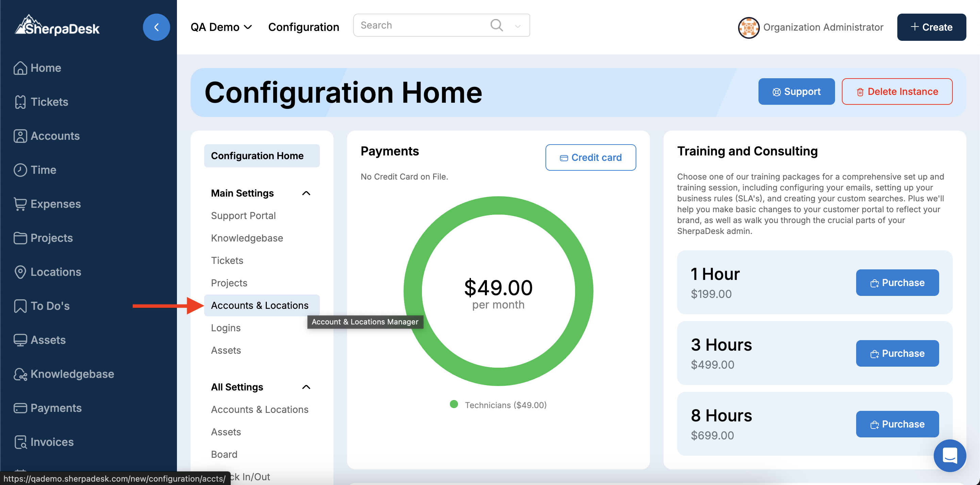Collapse the Main Settings section
This screenshot has width=980, height=485.
(306, 193)
